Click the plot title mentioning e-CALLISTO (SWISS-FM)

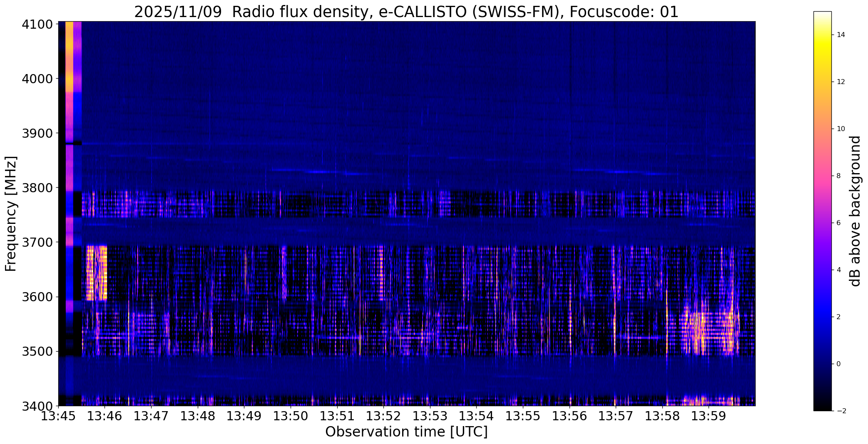point(406,12)
